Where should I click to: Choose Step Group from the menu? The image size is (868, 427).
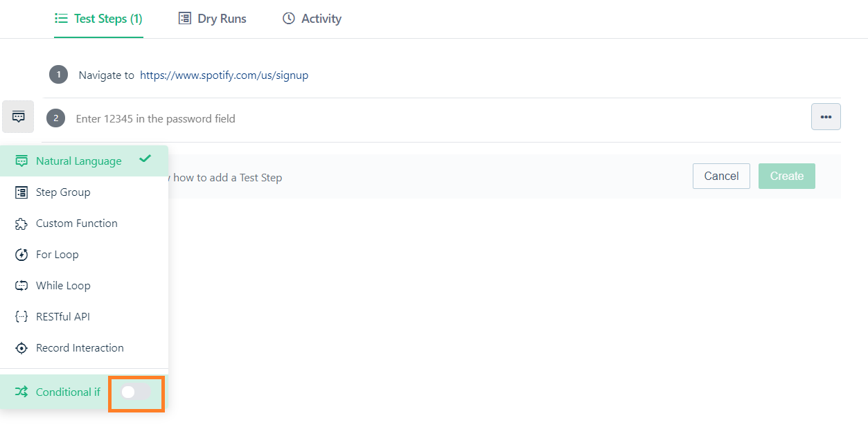click(84, 192)
